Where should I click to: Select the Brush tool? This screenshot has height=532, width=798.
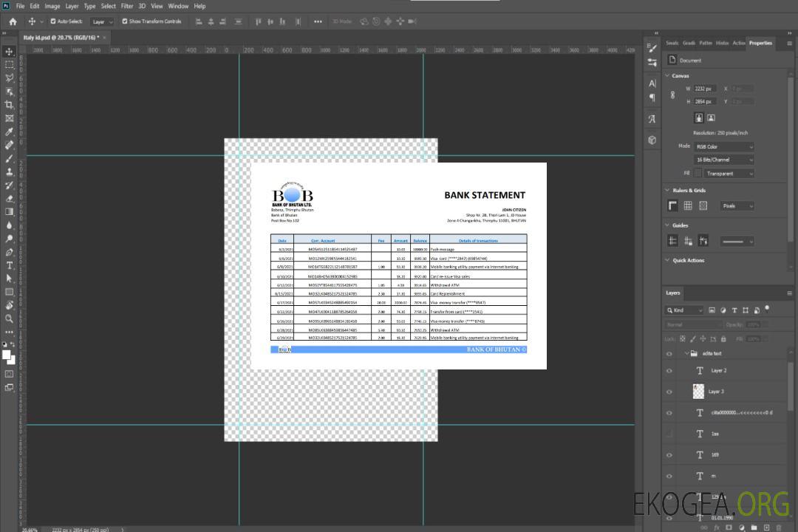(9, 158)
